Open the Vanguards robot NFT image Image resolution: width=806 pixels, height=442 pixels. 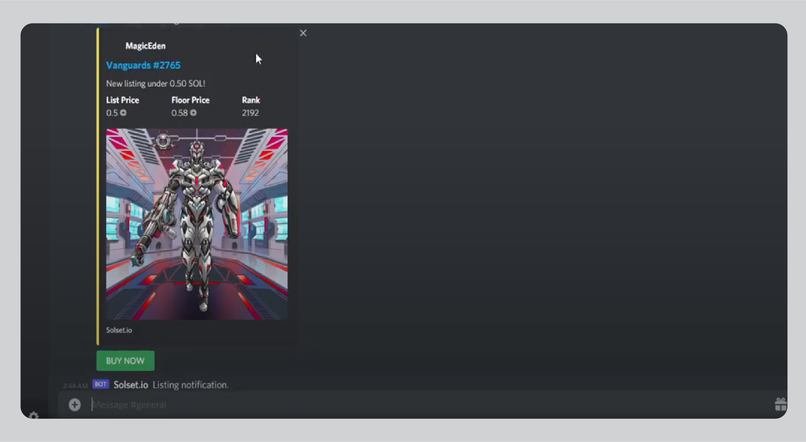click(x=197, y=224)
